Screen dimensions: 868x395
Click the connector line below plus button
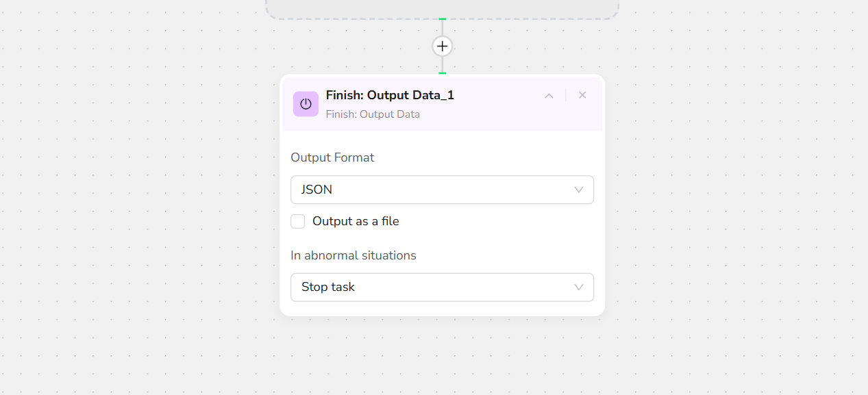tap(443, 64)
